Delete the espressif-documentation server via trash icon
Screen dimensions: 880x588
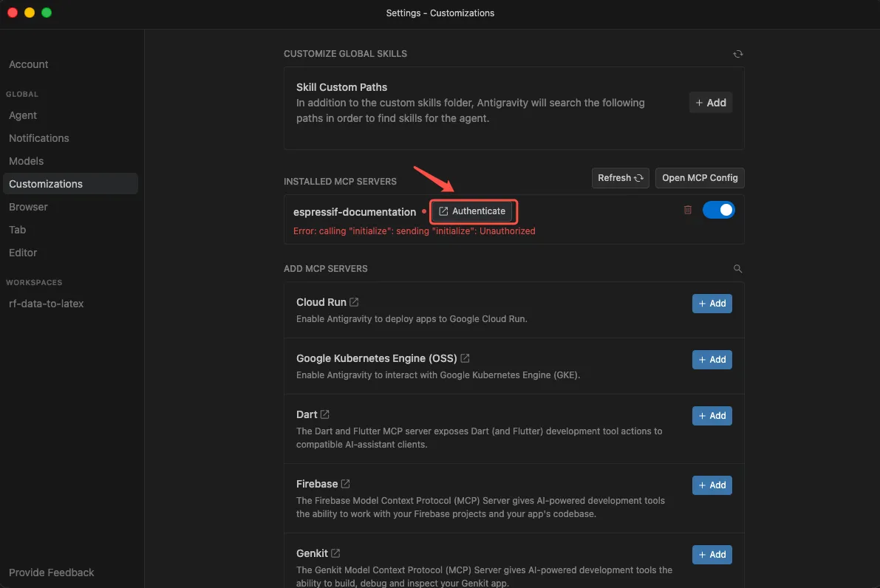[687, 210]
